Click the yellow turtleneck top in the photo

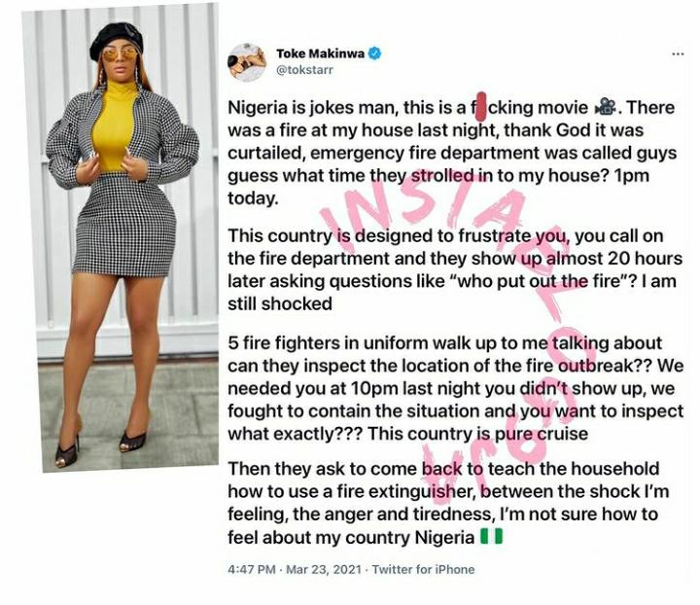pos(115,125)
